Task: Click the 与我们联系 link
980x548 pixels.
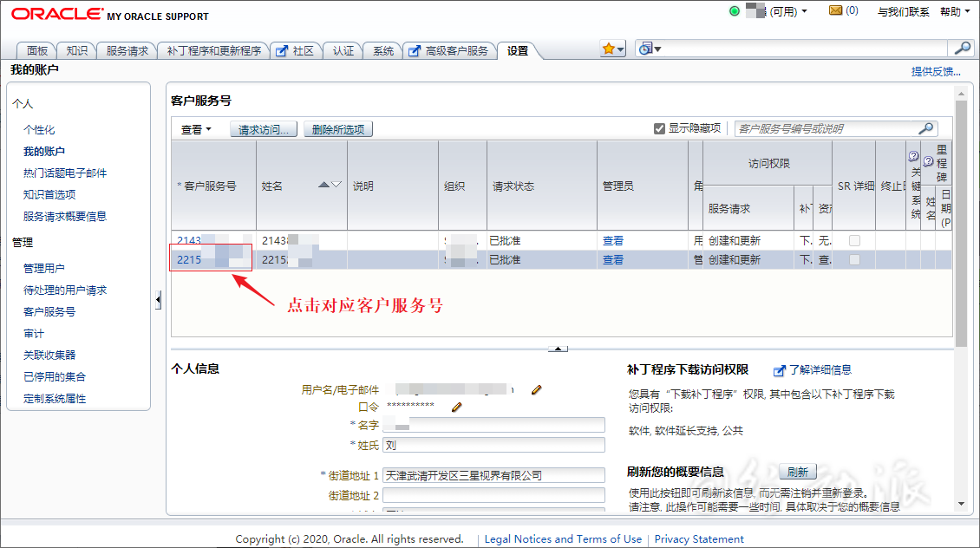Action: pos(903,12)
